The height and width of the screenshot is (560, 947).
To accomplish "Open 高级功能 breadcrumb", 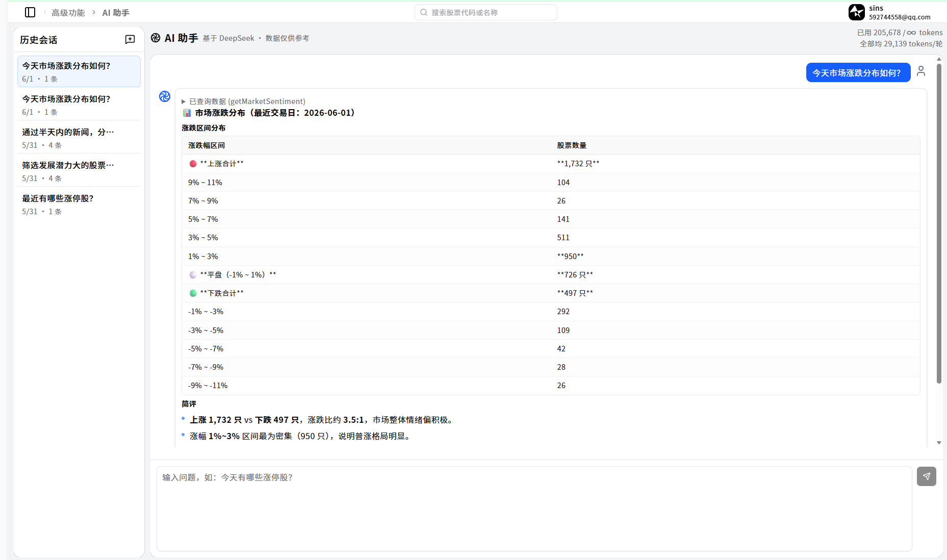I will tap(68, 13).
